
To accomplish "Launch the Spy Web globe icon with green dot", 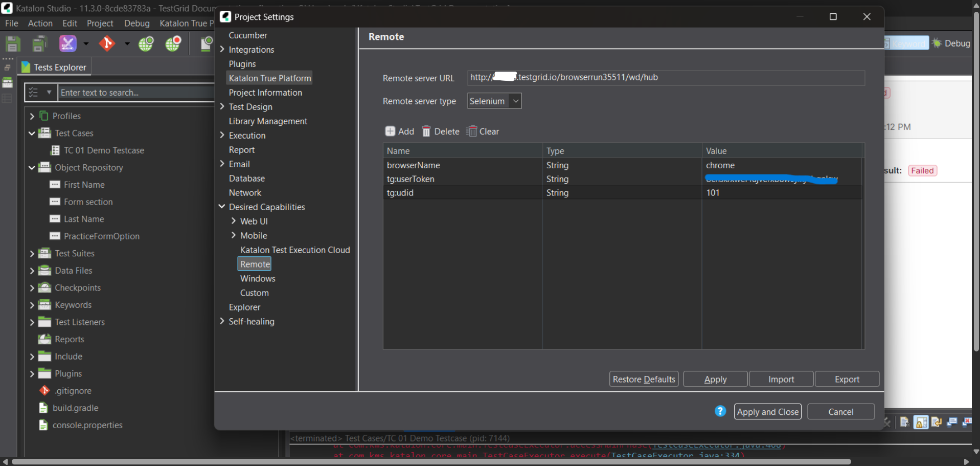I will point(146,43).
